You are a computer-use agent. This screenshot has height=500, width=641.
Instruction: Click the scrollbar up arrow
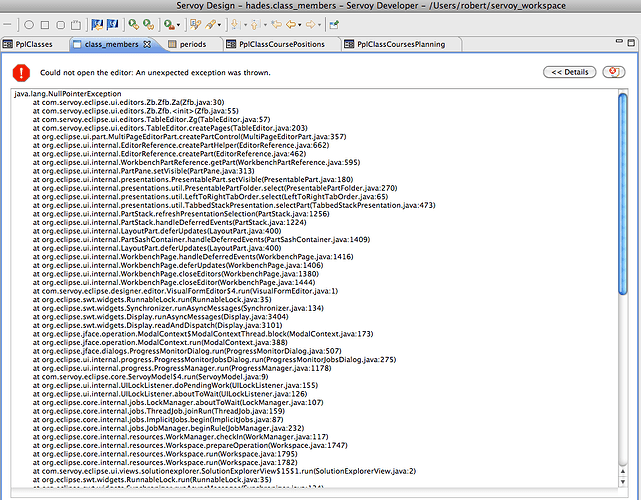click(623, 471)
